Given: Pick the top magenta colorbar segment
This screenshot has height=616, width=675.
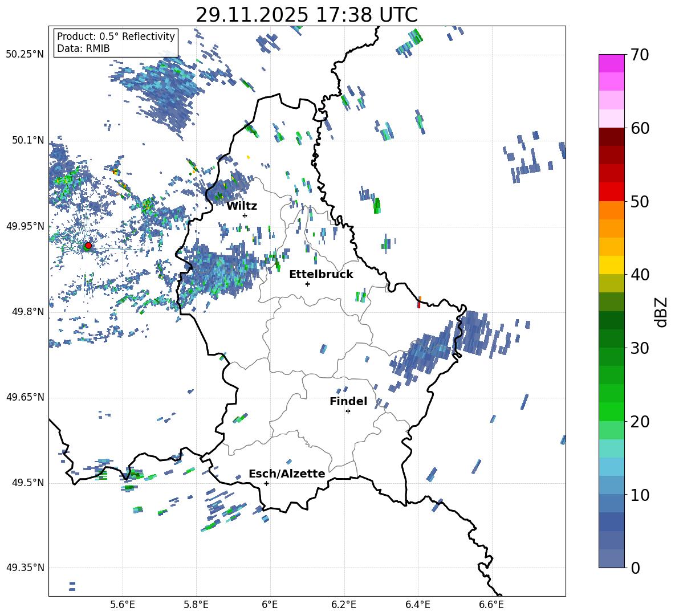Looking at the screenshot, I should coord(612,63).
